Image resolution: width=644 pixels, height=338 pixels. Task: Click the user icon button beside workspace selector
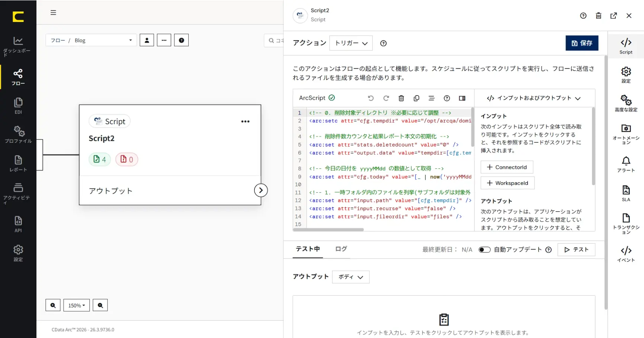147,40
